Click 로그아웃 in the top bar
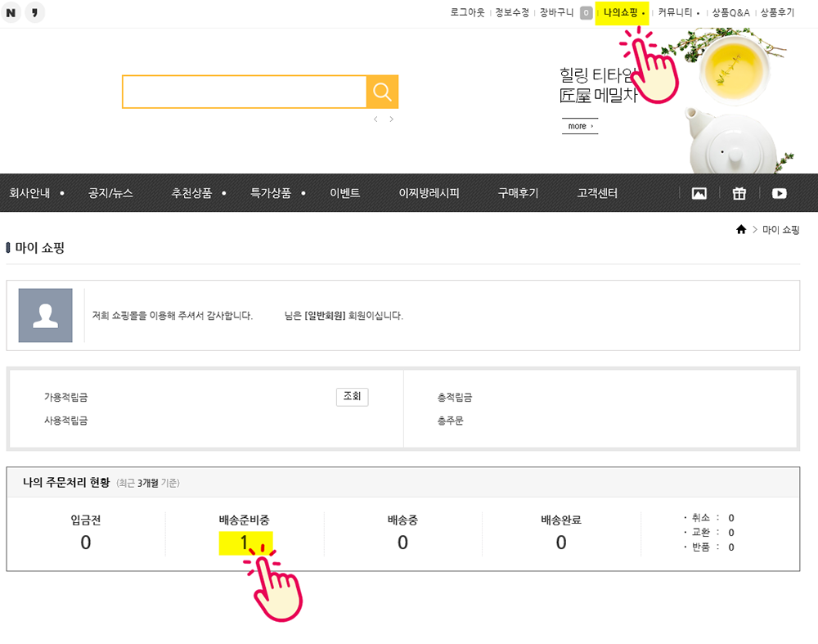Screen dimensions: 818x644 [x=467, y=13]
